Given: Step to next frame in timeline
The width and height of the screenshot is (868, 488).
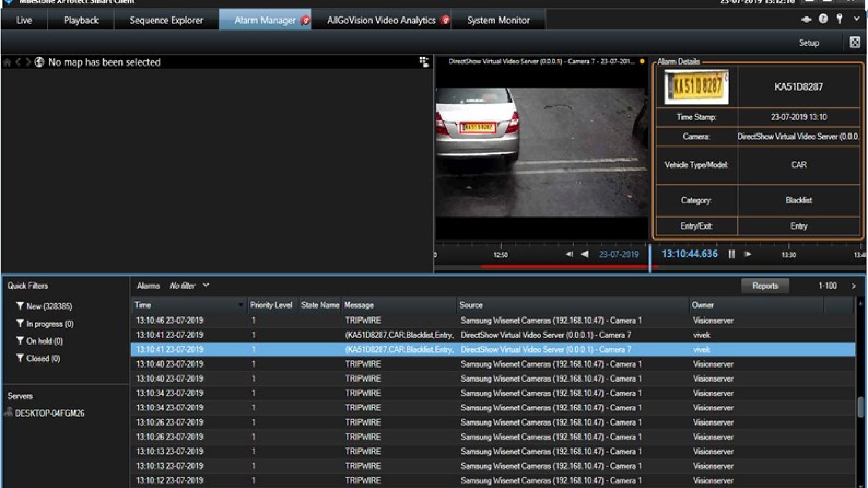Looking at the screenshot, I should click(x=748, y=254).
